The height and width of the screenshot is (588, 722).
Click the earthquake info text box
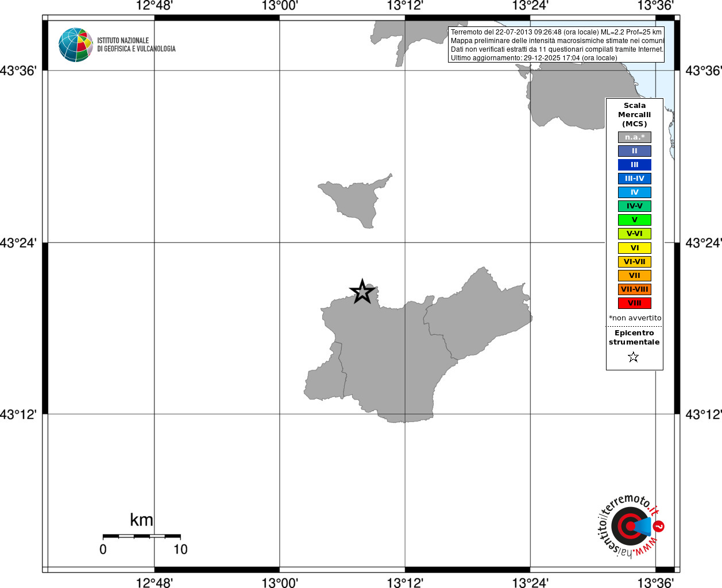pyautogui.click(x=556, y=45)
